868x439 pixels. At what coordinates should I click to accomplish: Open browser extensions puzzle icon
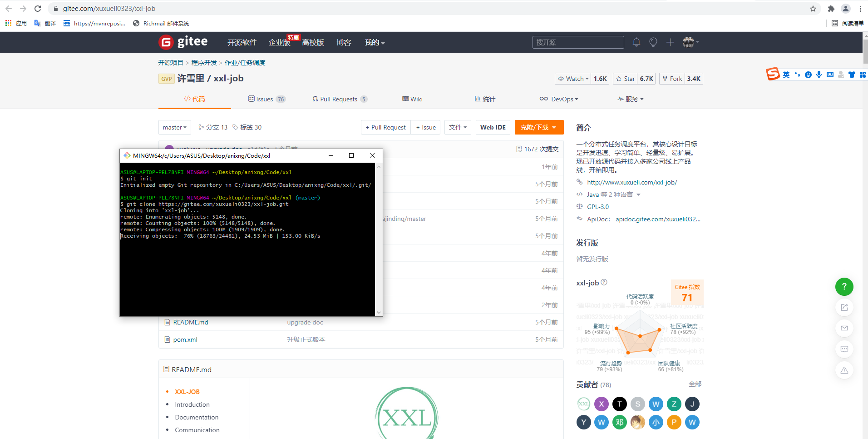[831, 9]
